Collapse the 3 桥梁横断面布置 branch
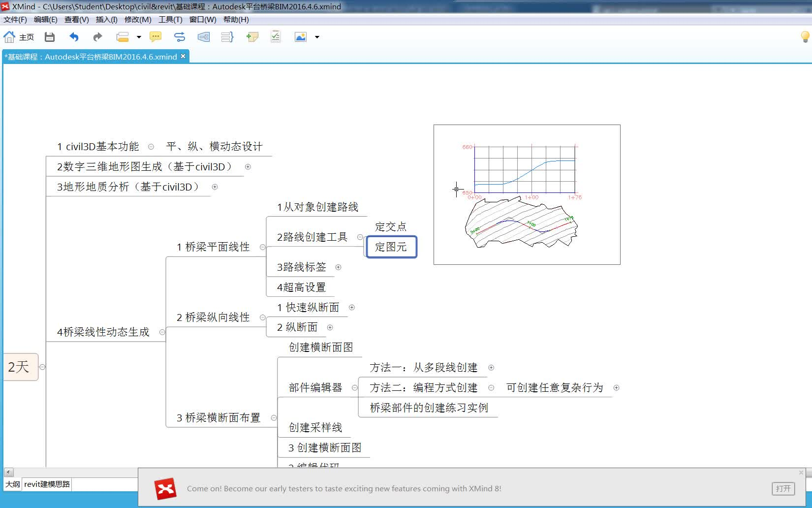Image resolution: width=812 pixels, height=508 pixels. [x=274, y=418]
